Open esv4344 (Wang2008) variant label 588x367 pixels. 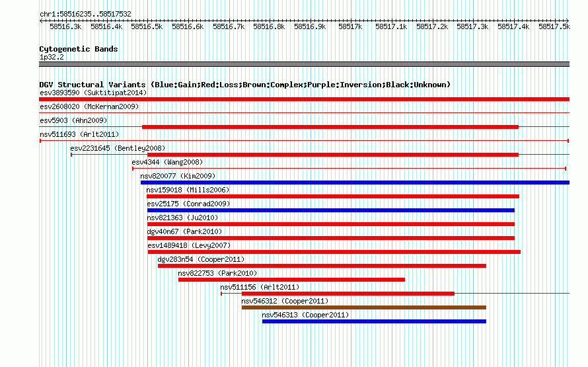[x=167, y=162]
